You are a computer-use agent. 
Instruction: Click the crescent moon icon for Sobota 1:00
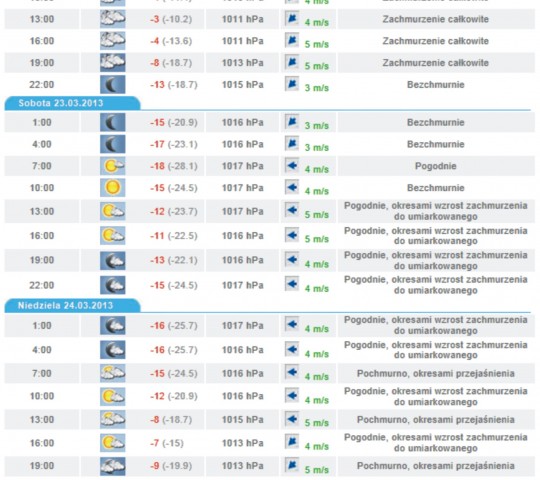click(113, 123)
